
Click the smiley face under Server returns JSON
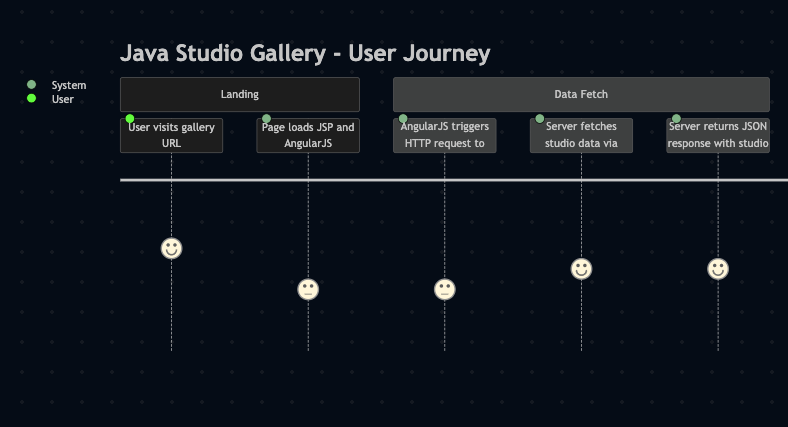[718, 269]
